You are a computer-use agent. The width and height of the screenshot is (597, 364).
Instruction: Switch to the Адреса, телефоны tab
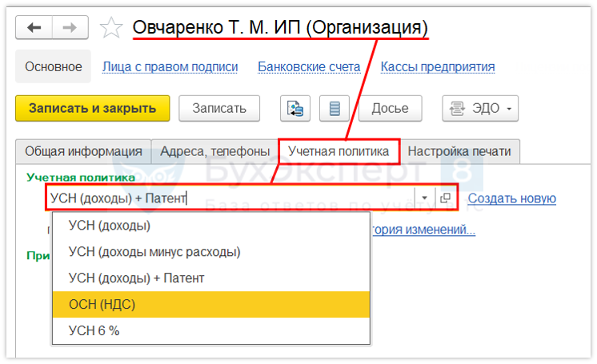coord(214,151)
